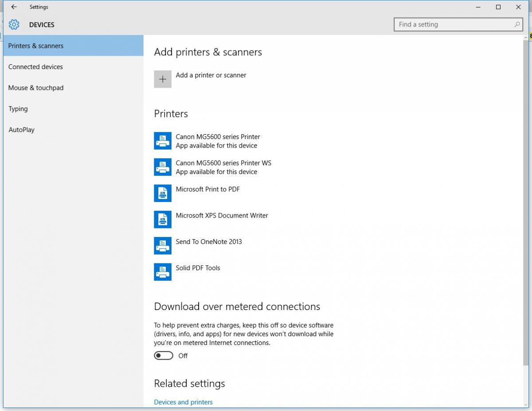
Task: Select the Microsoft Print to PDF icon
Action: point(163,194)
